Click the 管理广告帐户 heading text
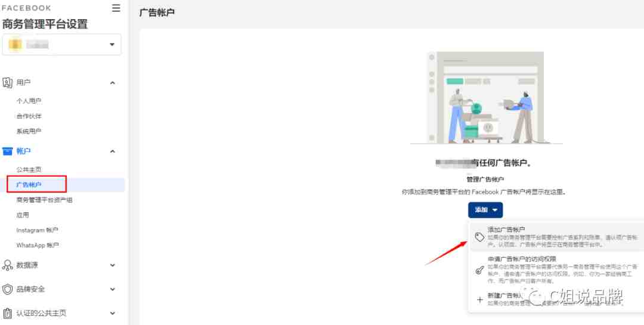 tap(485, 179)
